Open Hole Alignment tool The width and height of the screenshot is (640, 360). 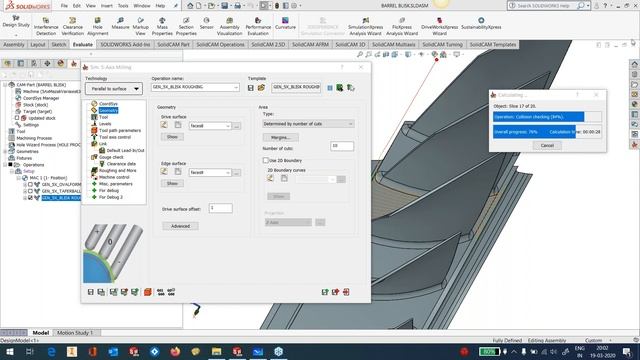(98, 27)
